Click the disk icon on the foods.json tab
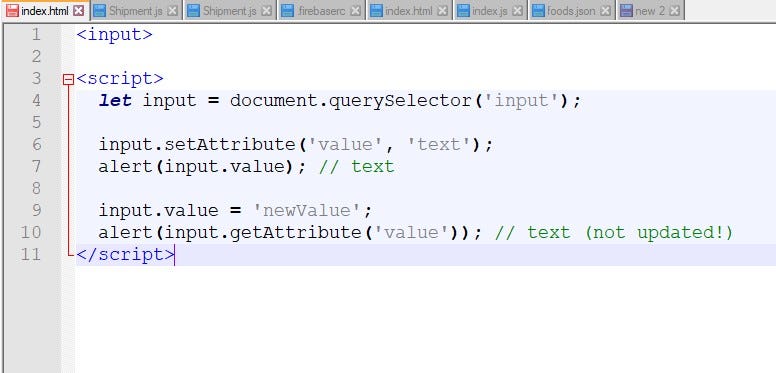Viewport: 776px width, 373px height. coord(538,11)
